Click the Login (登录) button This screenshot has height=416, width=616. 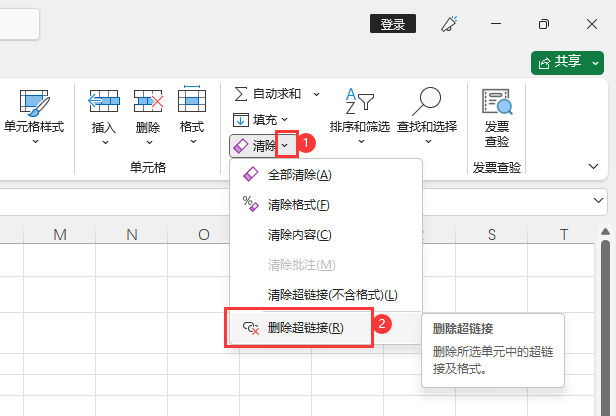click(392, 24)
